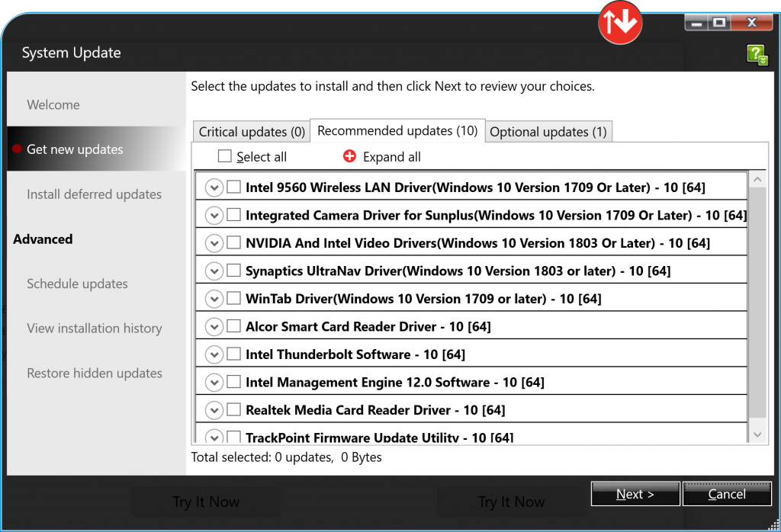Open the Optional updates (1) tab

point(548,132)
